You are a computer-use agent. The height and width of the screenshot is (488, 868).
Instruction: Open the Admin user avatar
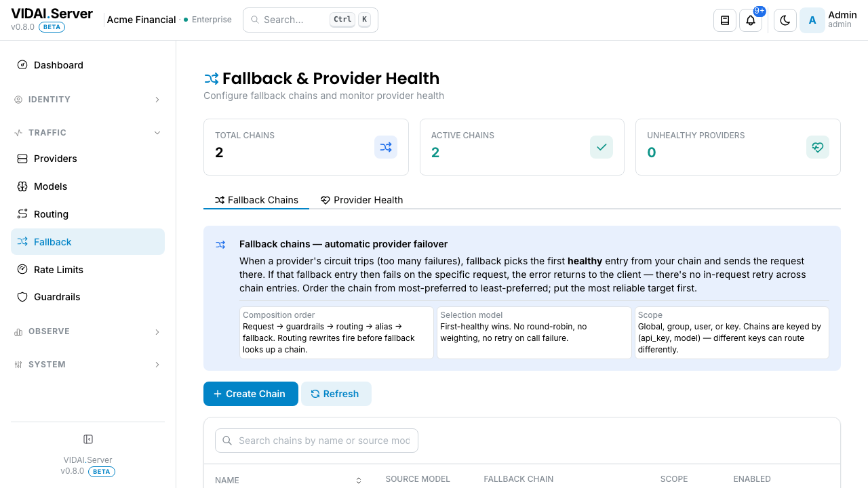tap(812, 20)
